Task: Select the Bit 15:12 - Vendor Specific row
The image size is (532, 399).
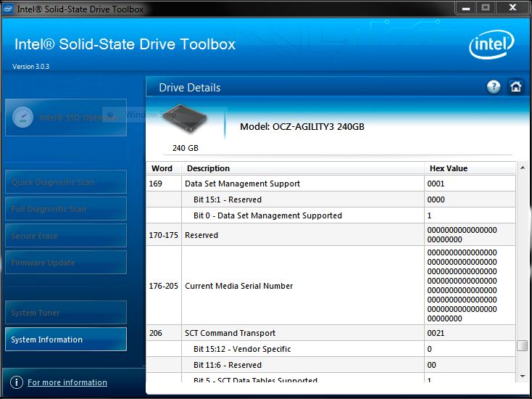Action: pyautogui.click(x=331, y=349)
